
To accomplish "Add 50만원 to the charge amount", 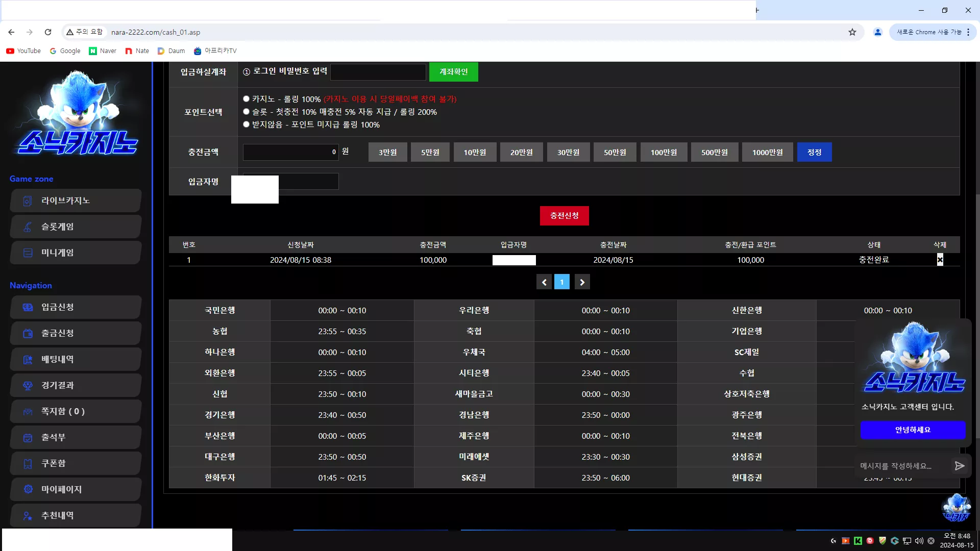I will coord(615,153).
